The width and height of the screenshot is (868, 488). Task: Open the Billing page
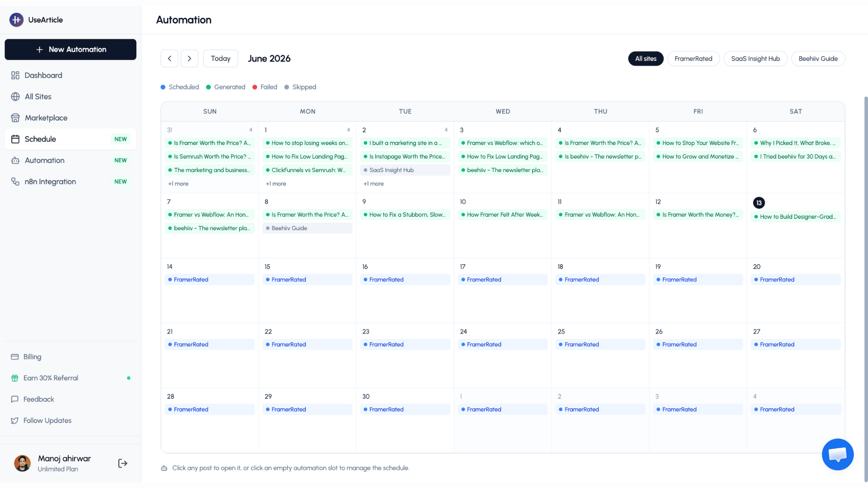[71, 357]
